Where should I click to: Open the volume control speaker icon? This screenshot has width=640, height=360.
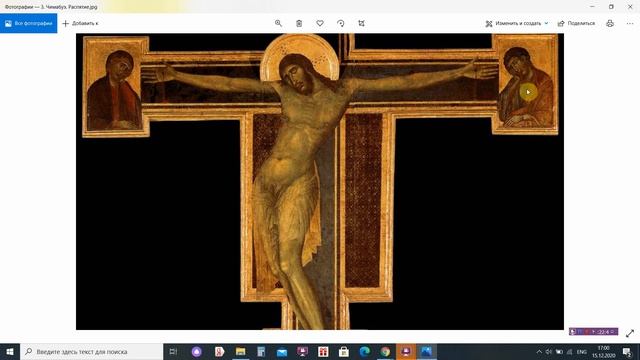[x=549, y=352]
